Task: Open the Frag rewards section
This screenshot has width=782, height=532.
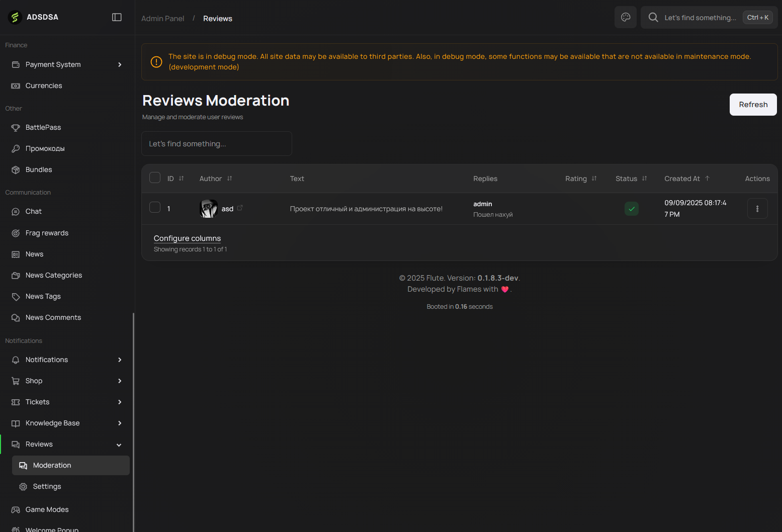Action: (x=16, y=233)
